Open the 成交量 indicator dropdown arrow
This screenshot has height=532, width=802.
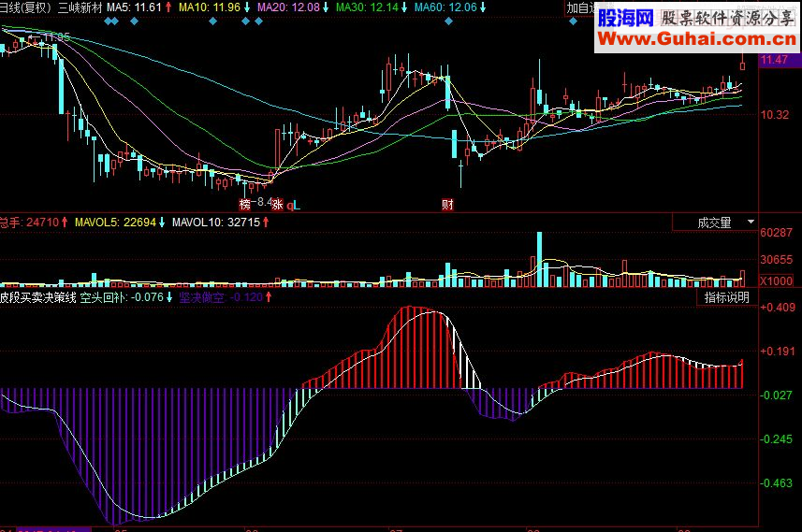pos(751,222)
